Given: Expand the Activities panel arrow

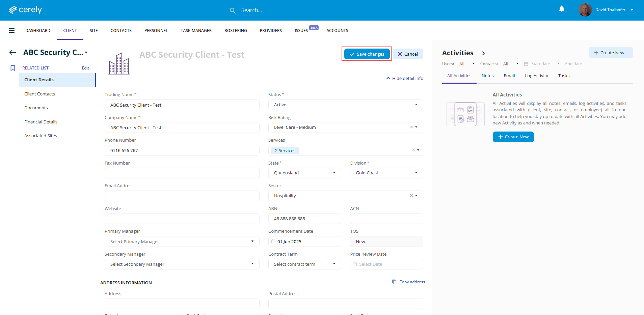Looking at the screenshot, I should 483,53.
